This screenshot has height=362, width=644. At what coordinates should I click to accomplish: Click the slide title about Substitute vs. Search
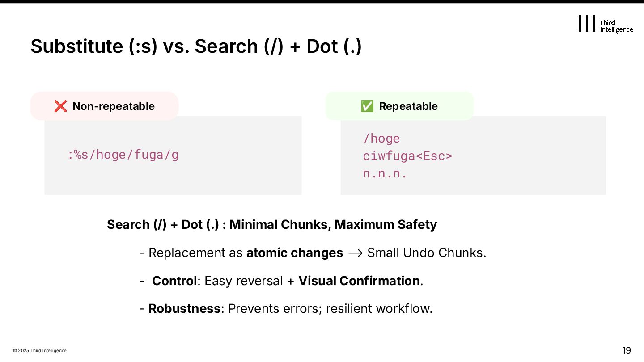click(196, 46)
